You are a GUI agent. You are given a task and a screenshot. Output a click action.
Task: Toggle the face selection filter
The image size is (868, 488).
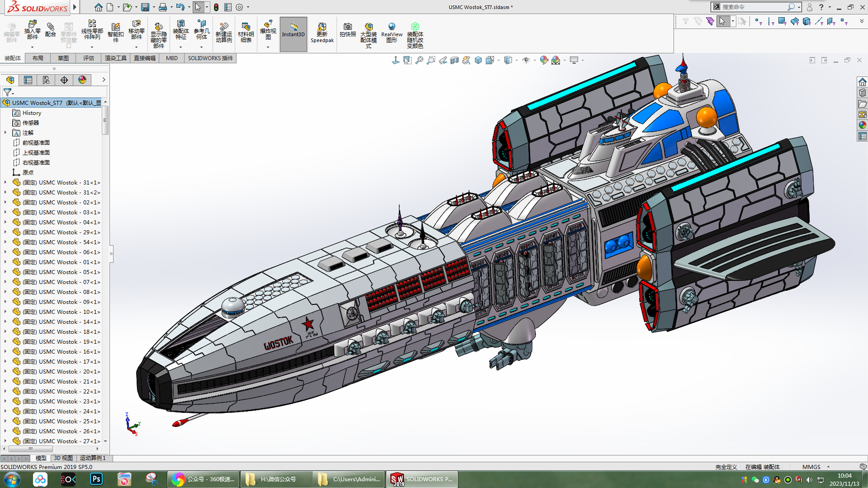[x=782, y=21]
